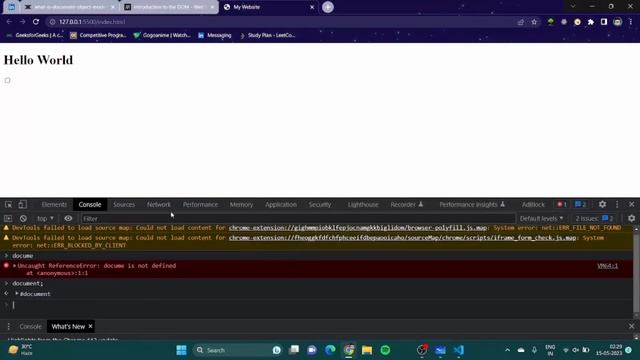Screen dimensions: 640x360
Task: Click the 2 Issues link in console toolbar
Action: 594,218
